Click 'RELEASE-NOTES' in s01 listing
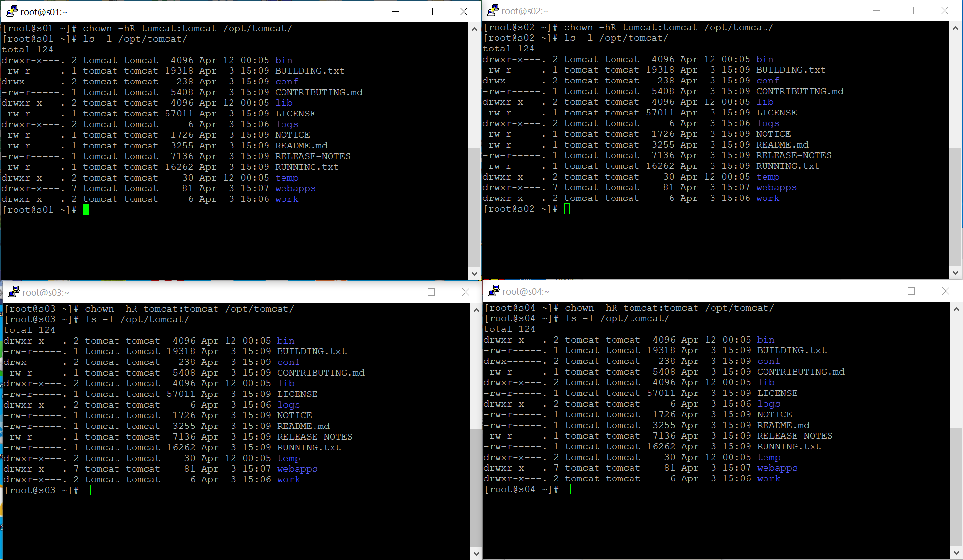963x560 pixels. tap(313, 156)
